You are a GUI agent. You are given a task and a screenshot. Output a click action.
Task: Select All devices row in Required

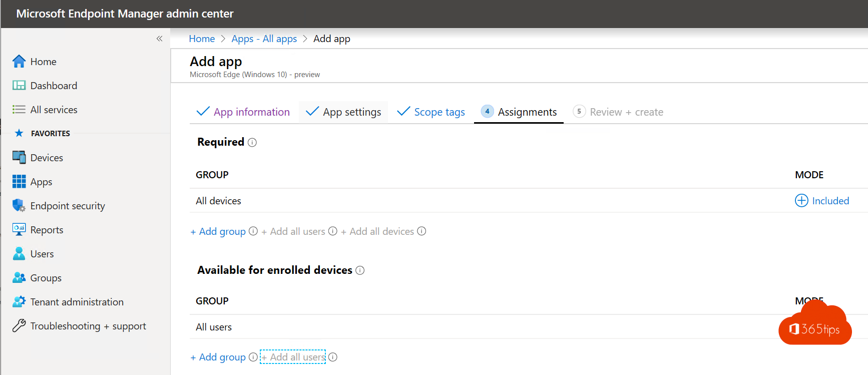(x=529, y=201)
